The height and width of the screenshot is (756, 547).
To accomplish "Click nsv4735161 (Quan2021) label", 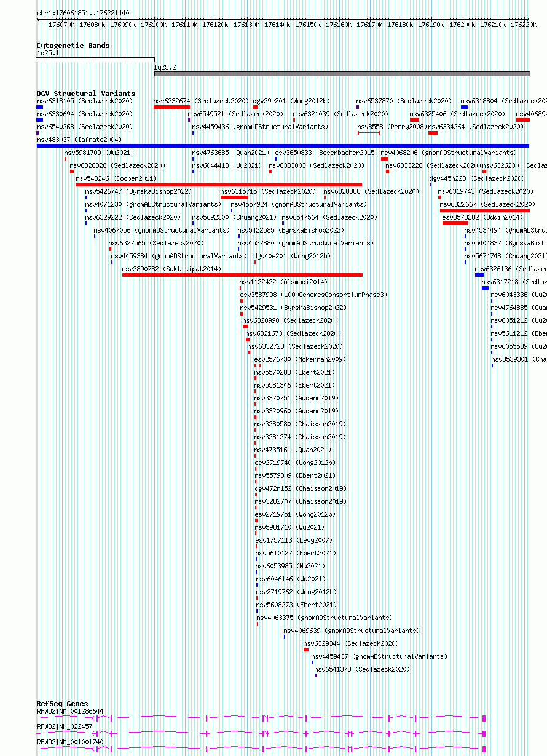I will tap(293, 450).
